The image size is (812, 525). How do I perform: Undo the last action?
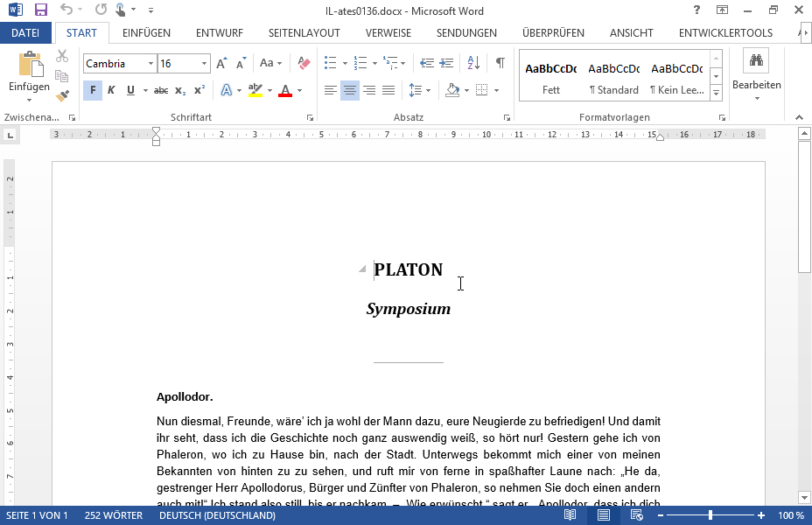(66, 10)
